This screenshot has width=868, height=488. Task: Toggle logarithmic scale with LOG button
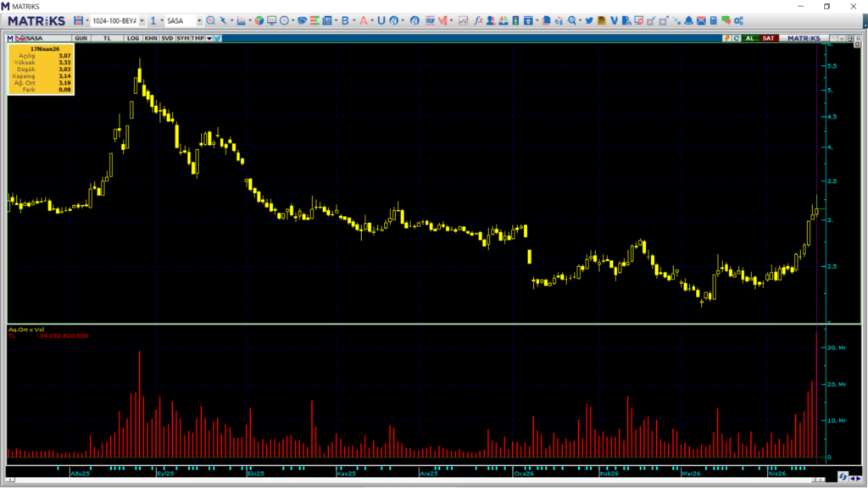[133, 37]
